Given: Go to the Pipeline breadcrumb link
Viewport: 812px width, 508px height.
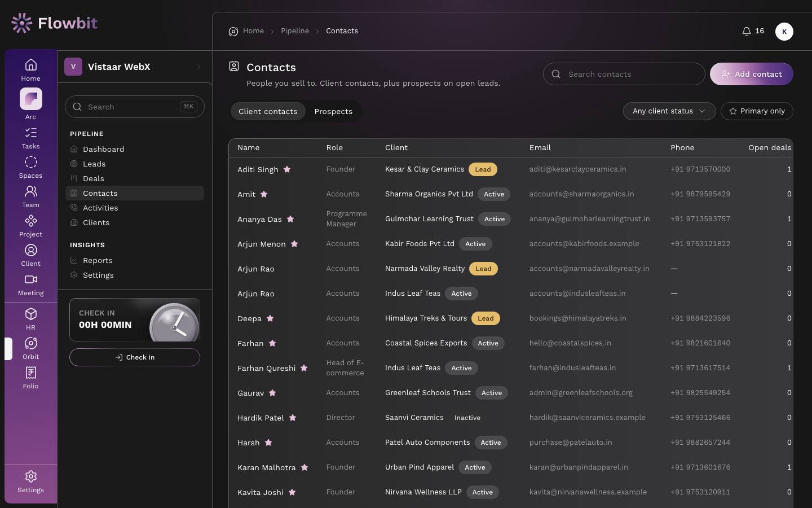Looking at the screenshot, I should point(295,31).
